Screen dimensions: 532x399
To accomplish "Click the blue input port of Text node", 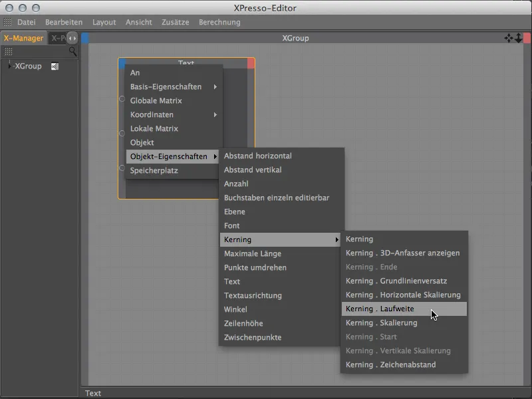I will 122,63.
